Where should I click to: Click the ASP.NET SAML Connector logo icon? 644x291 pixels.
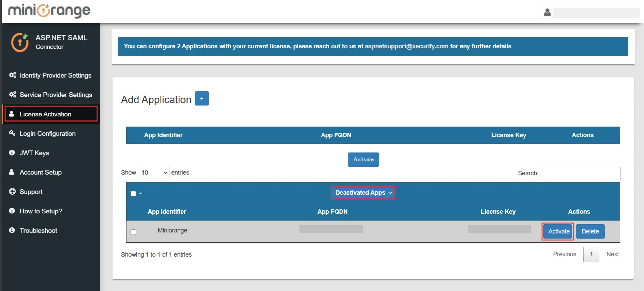(20, 42)
